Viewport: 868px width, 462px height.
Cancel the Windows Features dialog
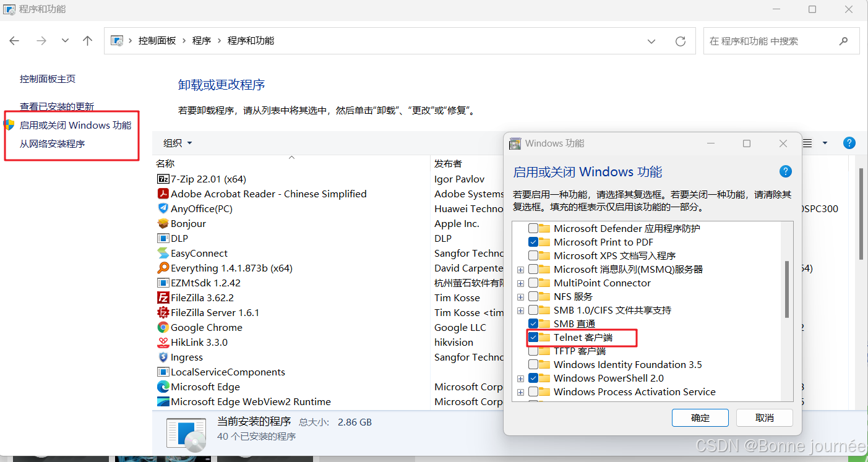765,417
